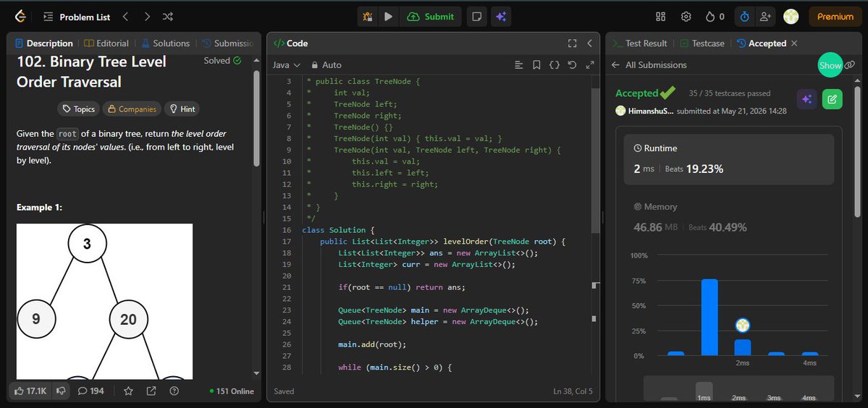Toggle the timer stopwatch icon
The image size is (868, 408).
[744, 17]
